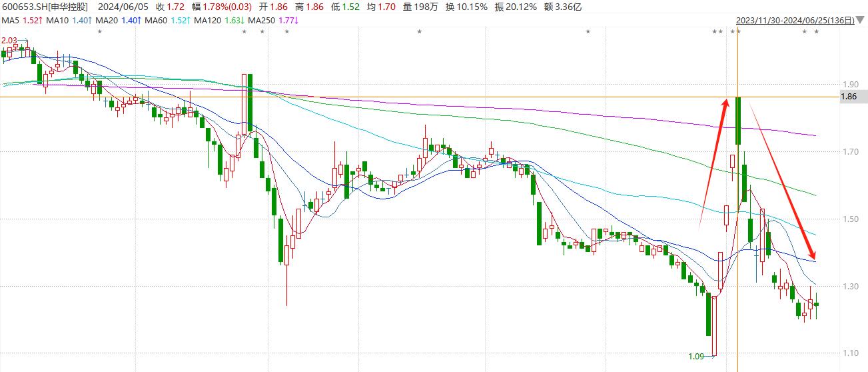Click the leftmost star event marker
868x372 pixels.
[x=100, y=32]
